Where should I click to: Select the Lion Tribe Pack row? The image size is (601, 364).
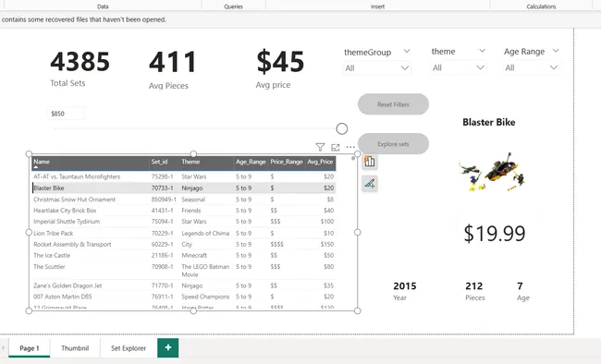[184, 233]
